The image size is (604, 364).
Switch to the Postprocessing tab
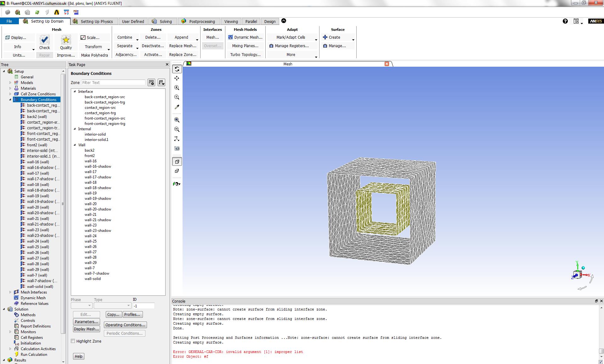(x=198, y=21)
